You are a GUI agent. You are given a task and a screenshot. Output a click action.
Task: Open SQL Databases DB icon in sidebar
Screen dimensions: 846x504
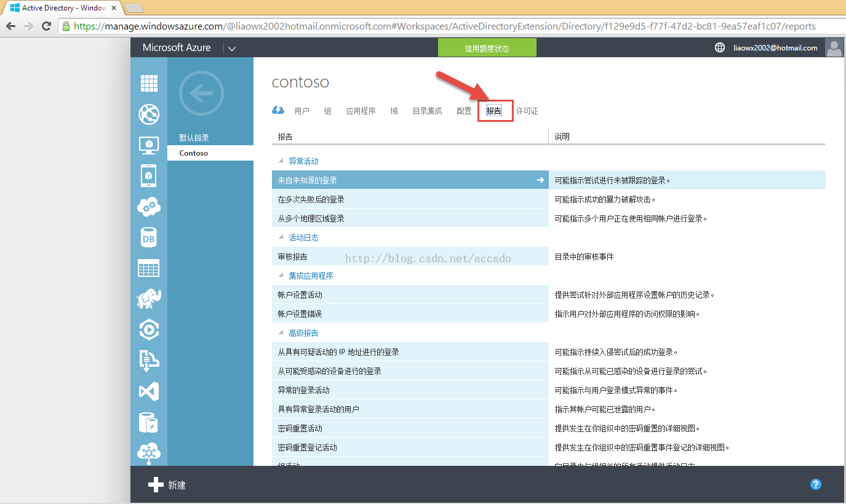(149, 238)
